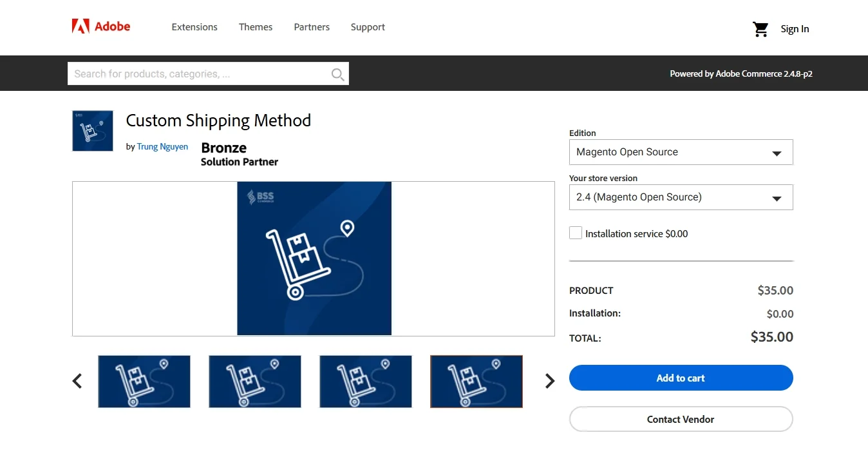Click the next thumbnails right arrow
Image resolution: width=868 pixels, height=457 pixels.
(x=549, y=381)
